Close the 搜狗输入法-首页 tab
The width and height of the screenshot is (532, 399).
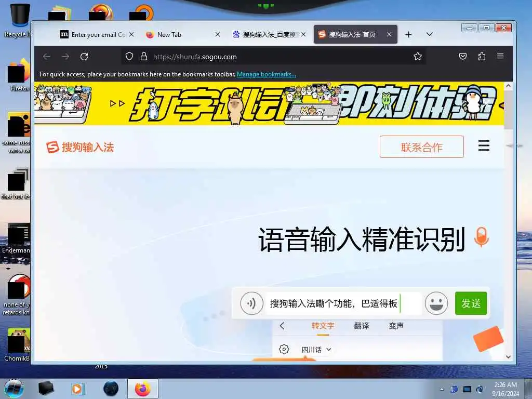389,35
